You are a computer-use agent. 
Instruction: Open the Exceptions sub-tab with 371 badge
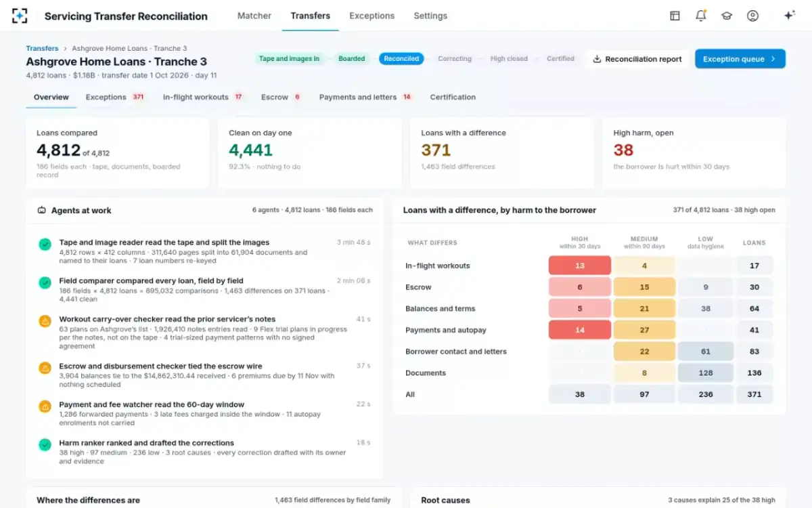pos(115,97)
